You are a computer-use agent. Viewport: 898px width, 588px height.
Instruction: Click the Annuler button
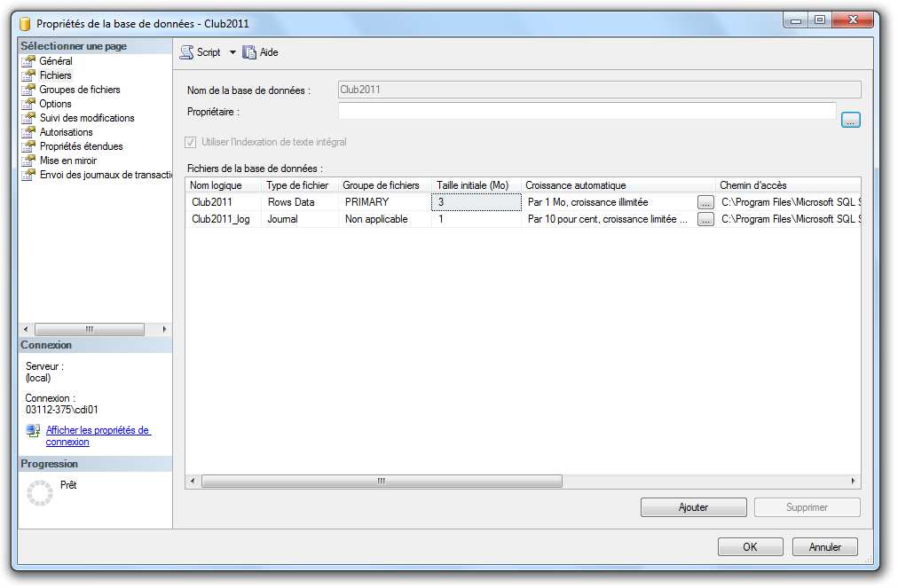click(x=824, y=547)
